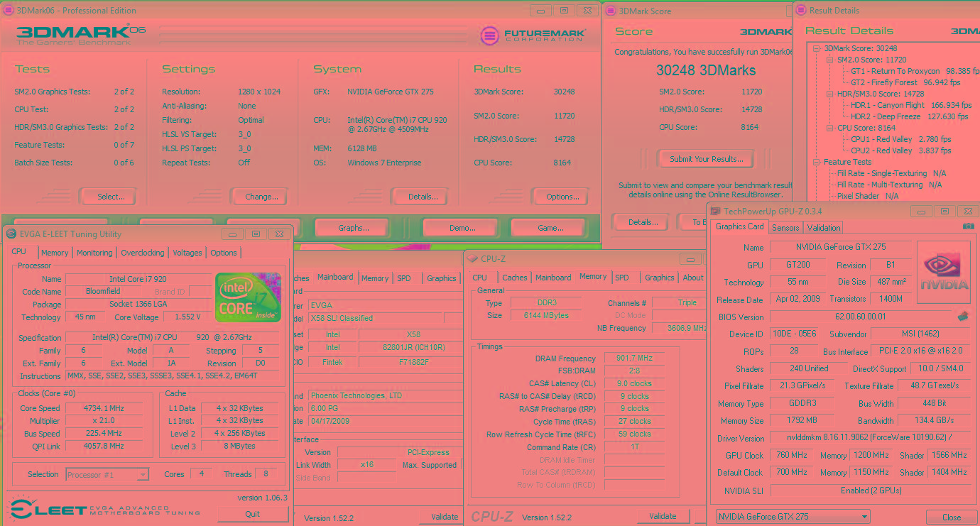Open About tab in front CPU-Z window

coord(693,278)
